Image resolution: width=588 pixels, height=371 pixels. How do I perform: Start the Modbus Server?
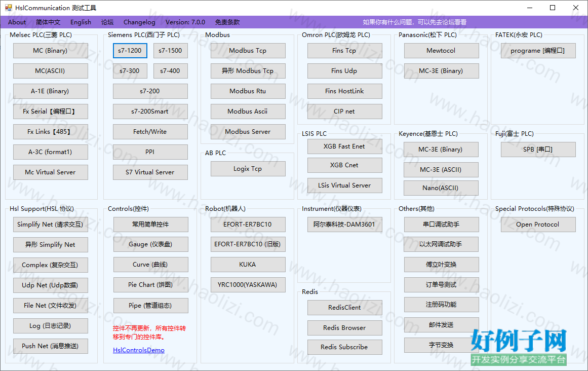click(x=248, y=132)
